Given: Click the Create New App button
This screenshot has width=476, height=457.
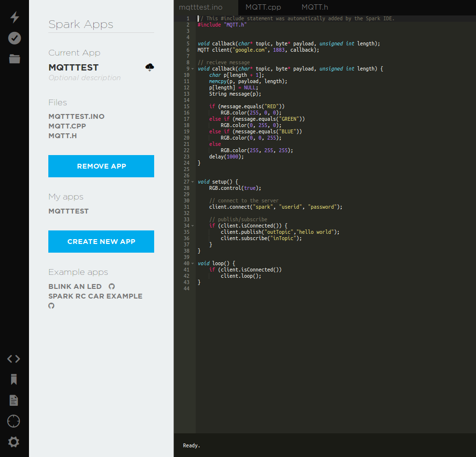Looking at the screenshot, I should point(101,242).
